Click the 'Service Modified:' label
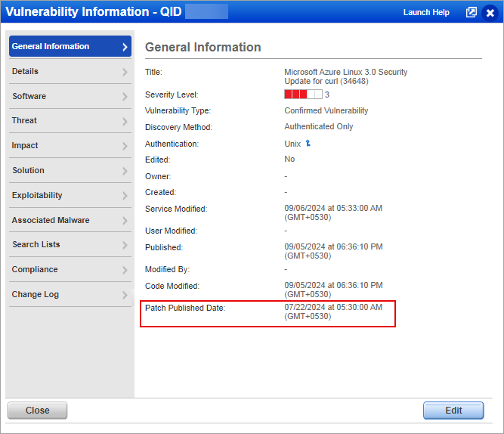The width and height of the screenshot is (504, 434). [x=176, y=209]
